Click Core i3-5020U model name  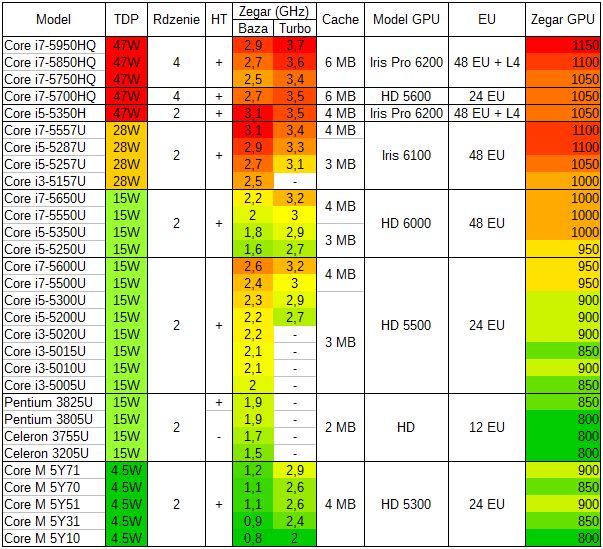[x=45, y=334]
